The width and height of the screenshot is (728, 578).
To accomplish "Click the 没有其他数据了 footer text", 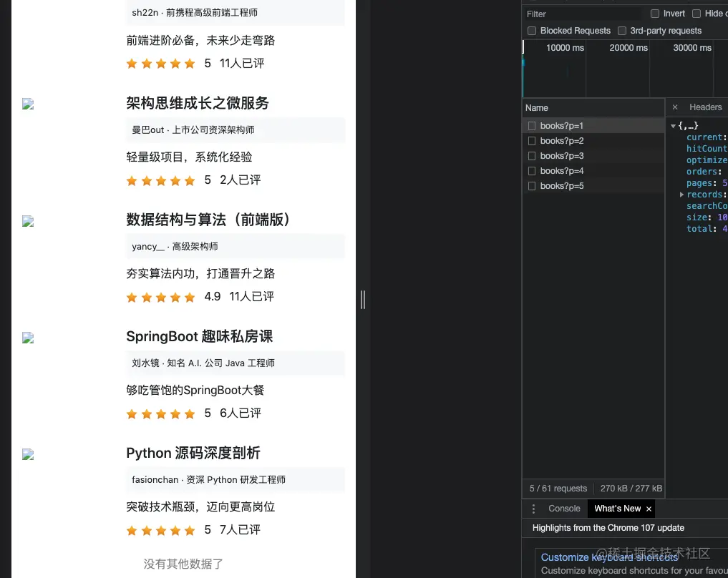I will tap(183, 564).
